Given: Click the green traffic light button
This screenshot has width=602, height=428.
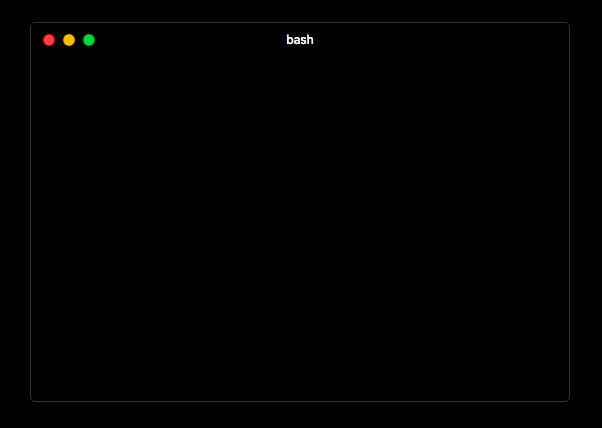Looking at the screenshot, I should [89, 40].
